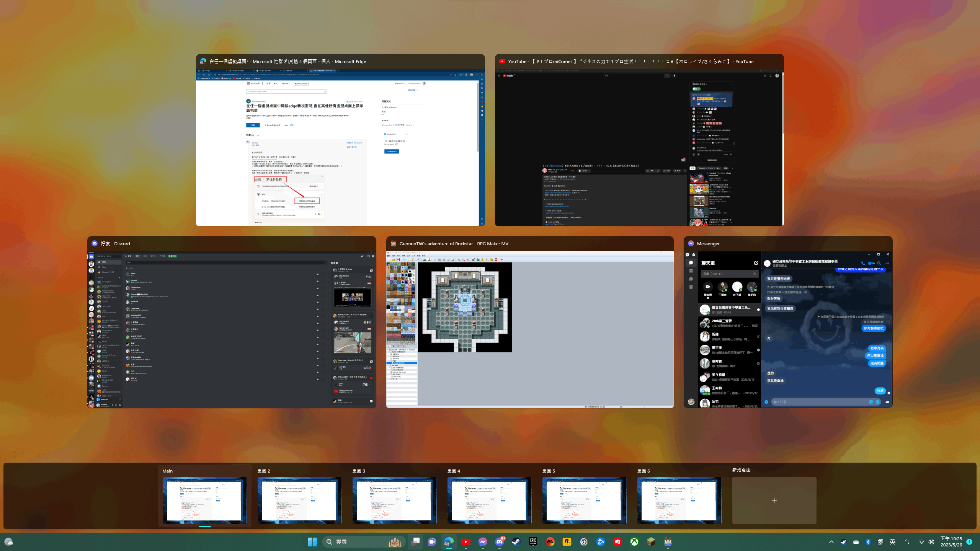This screenshot has width=980, height=551.
Task: Select the Messenger window thumbnail
Action: 788,329
